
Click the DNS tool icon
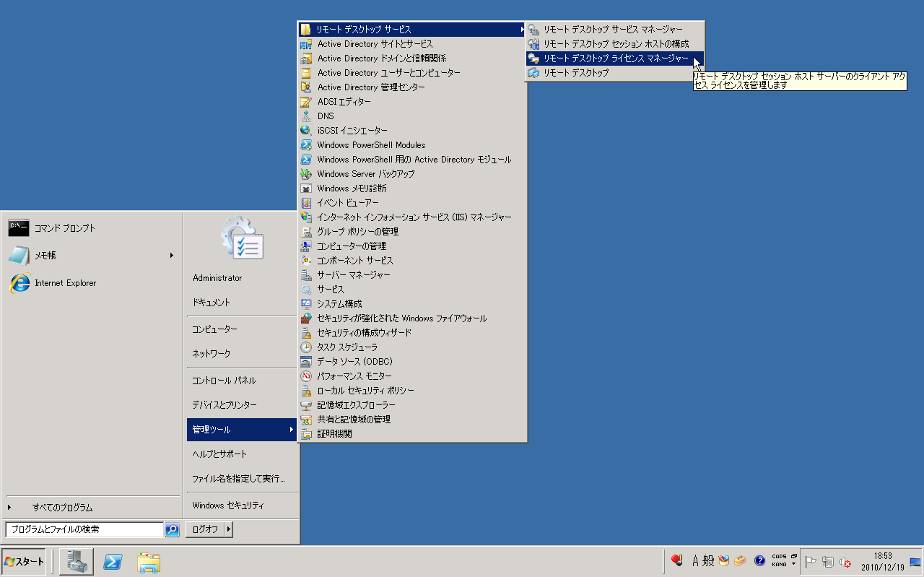coord(306,116)
